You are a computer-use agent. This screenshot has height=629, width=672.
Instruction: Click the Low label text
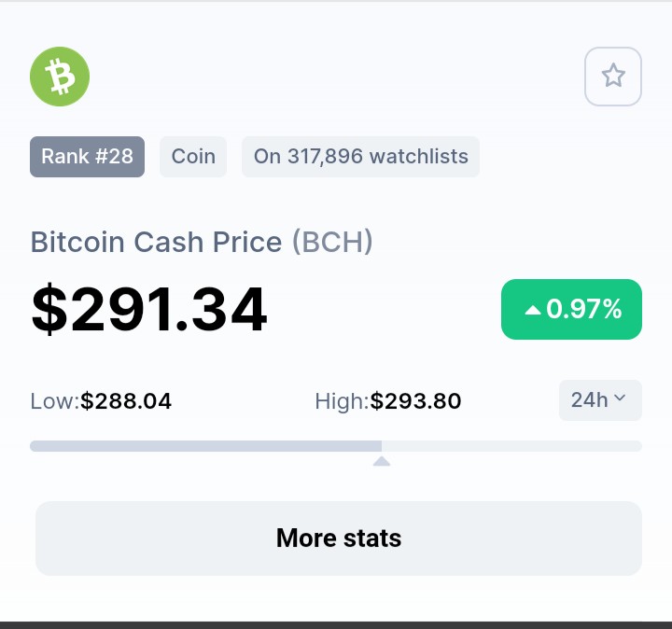coord(55,401)
